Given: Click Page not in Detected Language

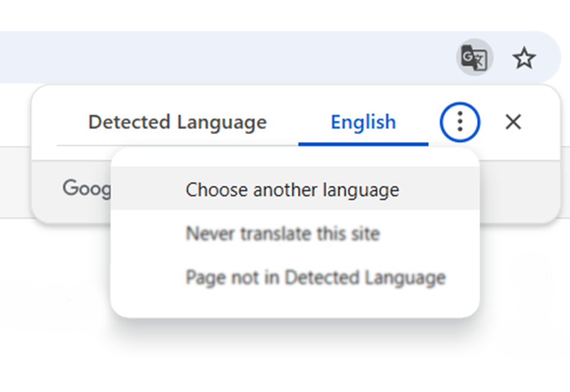Looking at the screenshot, I should point(315,277).
